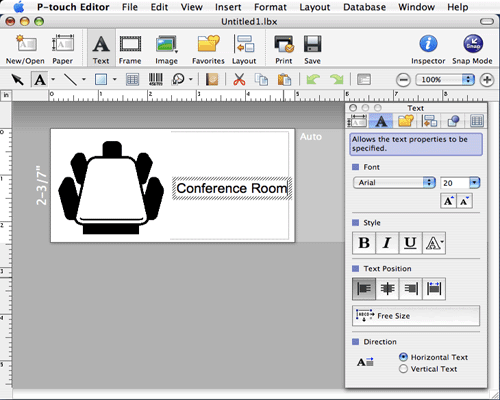Switch to table tab in inspector panel
This screenshot has width=500, height=400.
coord(477,121)
